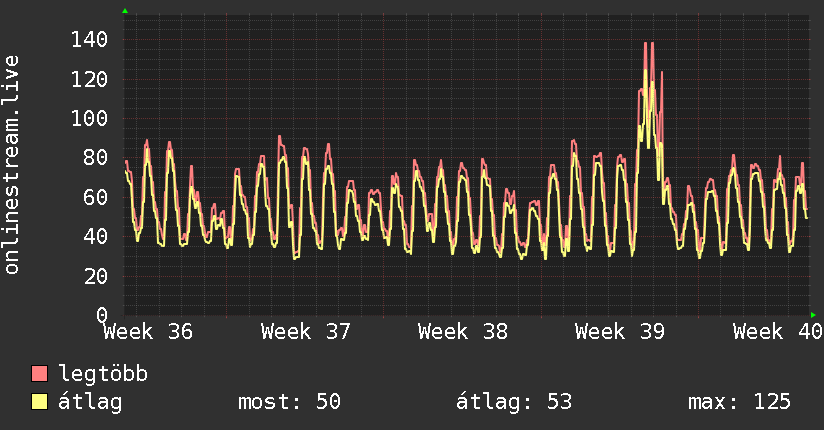Click the yellow átlag legend swatch
The image size is (824, 430).
click(x=39, y=402)
